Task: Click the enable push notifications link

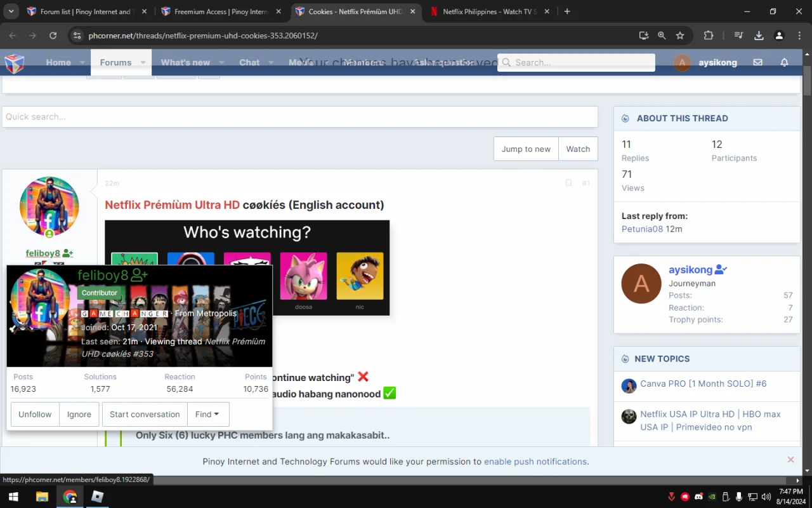Action: click(535, 462)
